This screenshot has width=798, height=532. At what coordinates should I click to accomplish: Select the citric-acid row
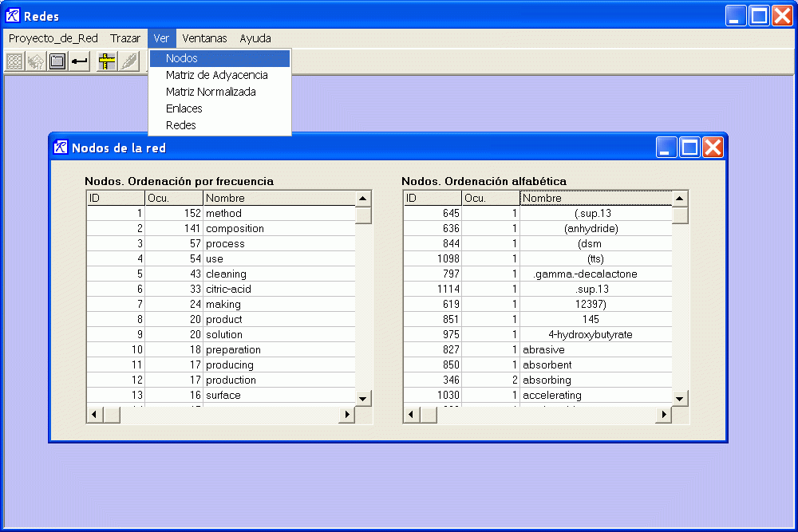228,289
